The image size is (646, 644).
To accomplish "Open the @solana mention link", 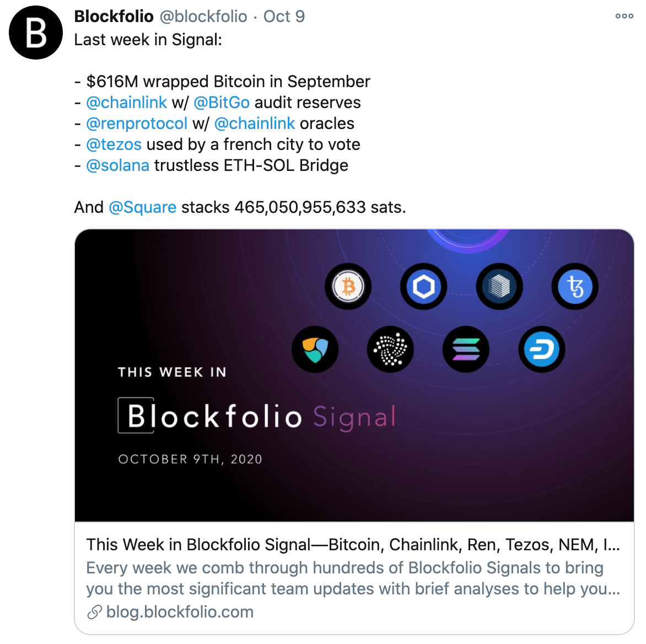I will (117, 165).
